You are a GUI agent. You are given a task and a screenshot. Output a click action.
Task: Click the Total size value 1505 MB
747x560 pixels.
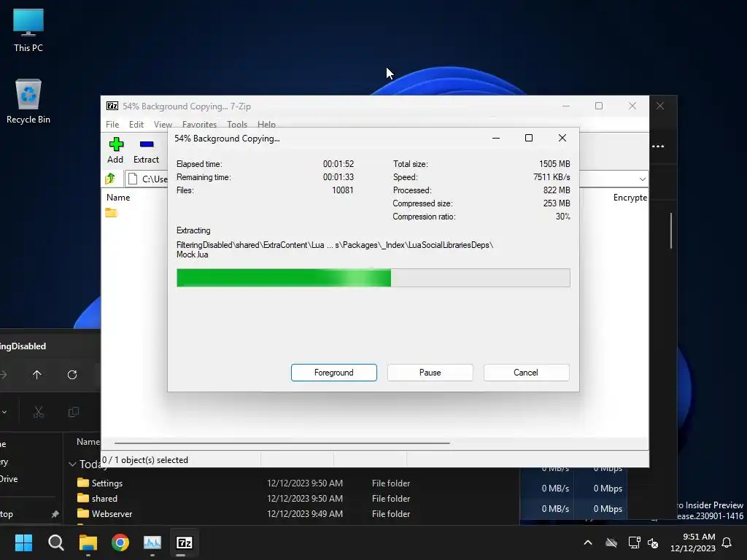click(554, 164)
